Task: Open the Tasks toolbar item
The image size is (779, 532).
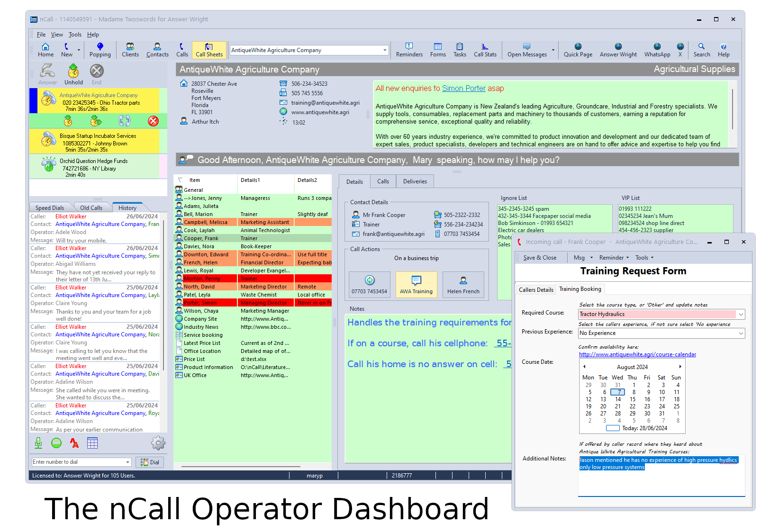Action: (460, 50)
